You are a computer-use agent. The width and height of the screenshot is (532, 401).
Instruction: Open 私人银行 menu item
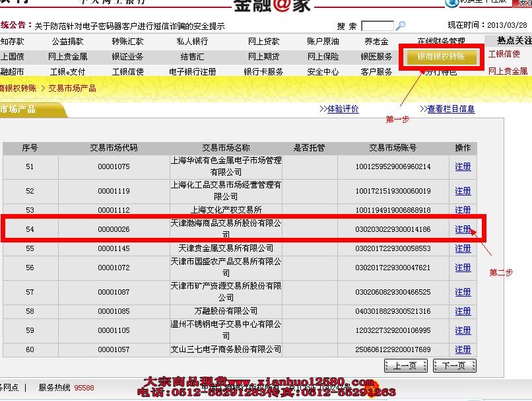192,42
